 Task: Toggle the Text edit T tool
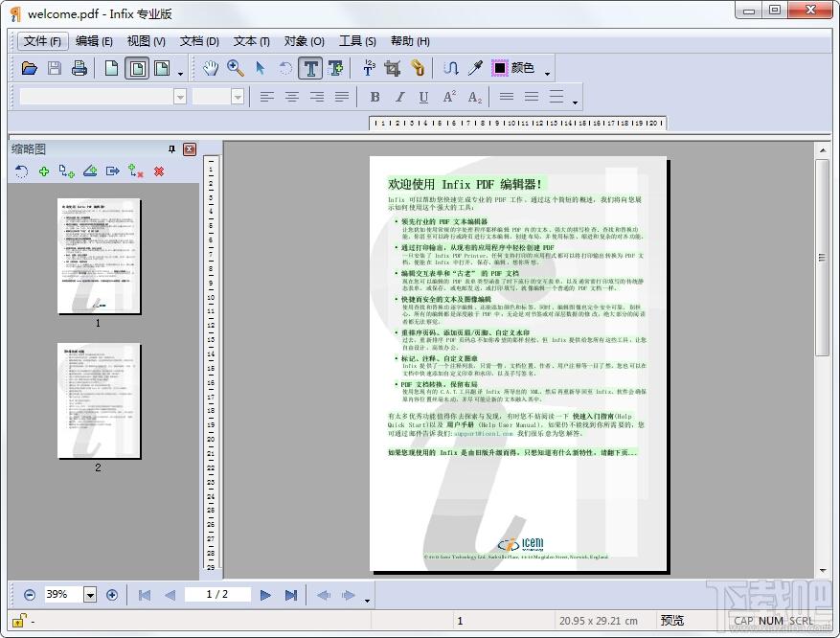click(310, 69)
